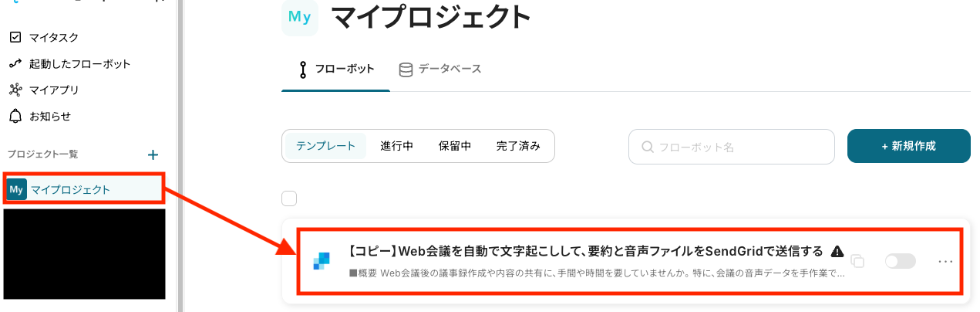Click the warning triangle beside flowbot title
Image resolution: width=980 pixels, height=312 pixels.
(x=837, y=251)
